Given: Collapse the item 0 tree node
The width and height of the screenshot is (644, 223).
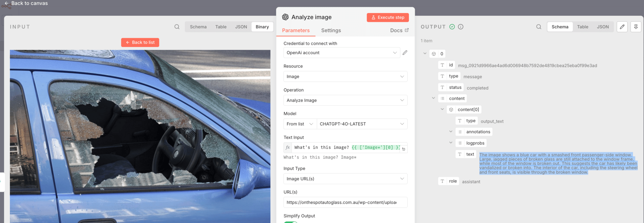Looking at the screenshot, I should (425, 54).
